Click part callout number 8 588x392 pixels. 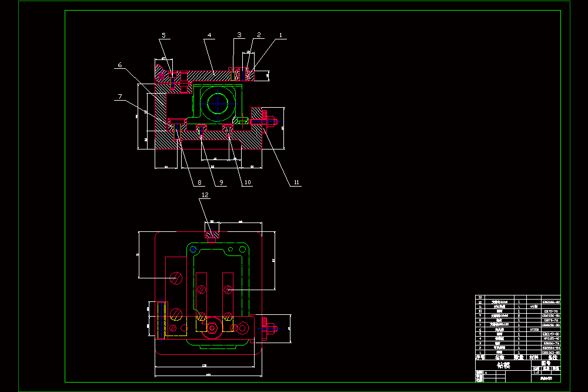click(x=199, y=182)
